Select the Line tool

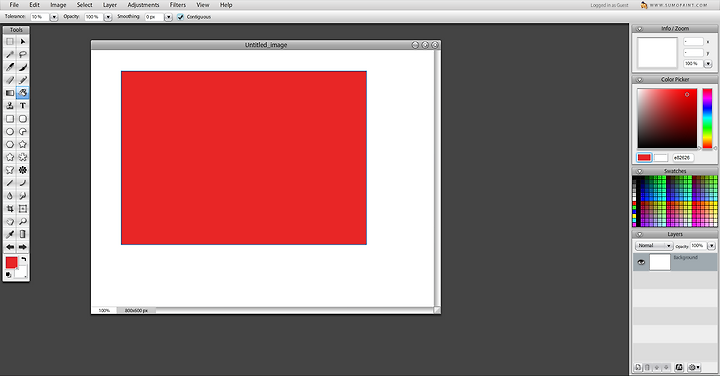[10, 183]
